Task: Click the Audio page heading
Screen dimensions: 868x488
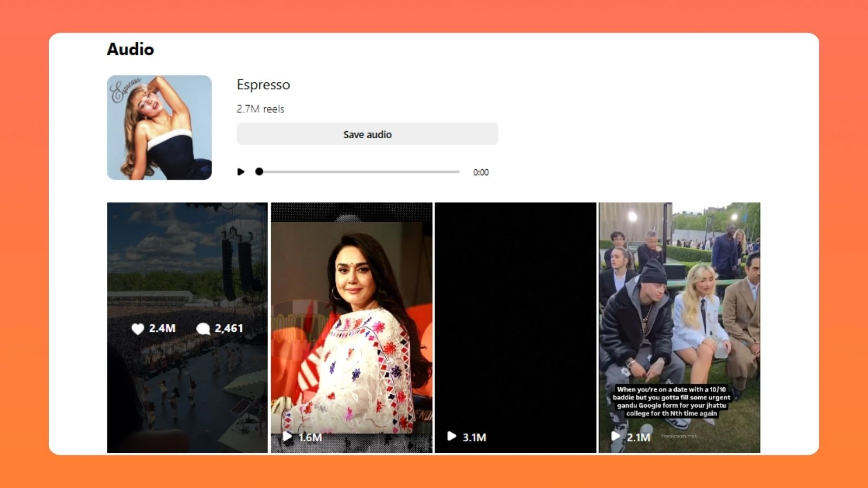Action: click(130, 49)
